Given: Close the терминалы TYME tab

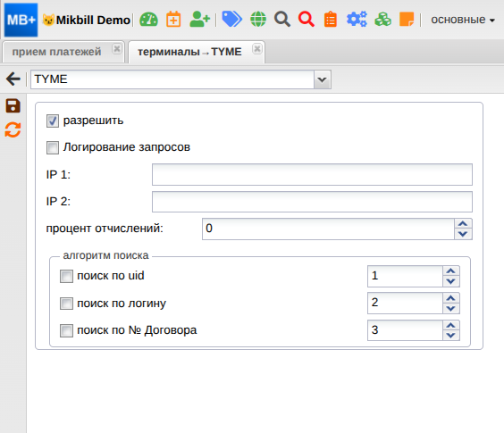Looking at the screenshot, I should (256, 49).
